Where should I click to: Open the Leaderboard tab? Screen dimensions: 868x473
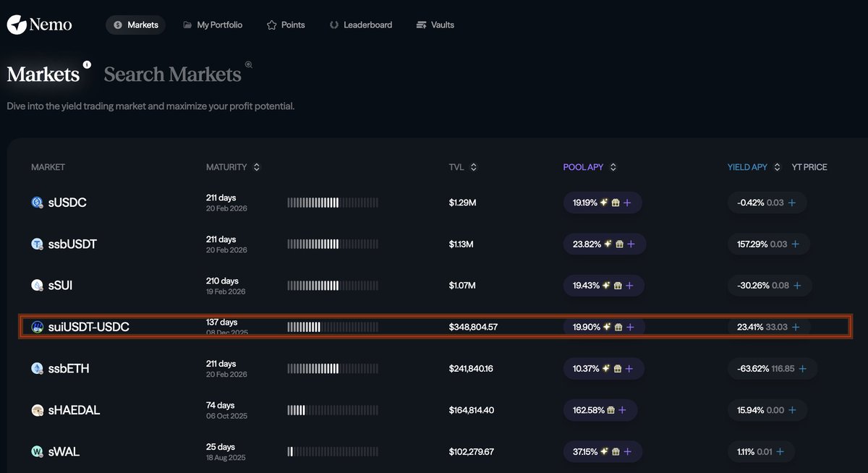click(360, 25)
